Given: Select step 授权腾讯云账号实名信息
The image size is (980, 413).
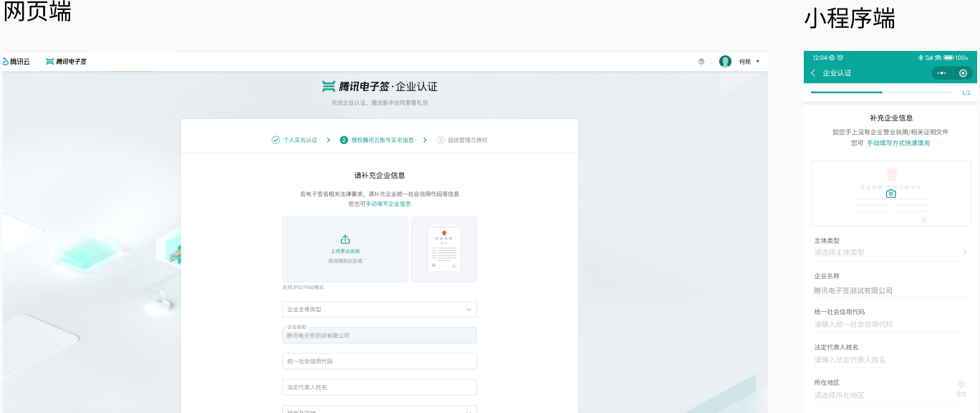Looking at the screenshot, I should point(377,140).
